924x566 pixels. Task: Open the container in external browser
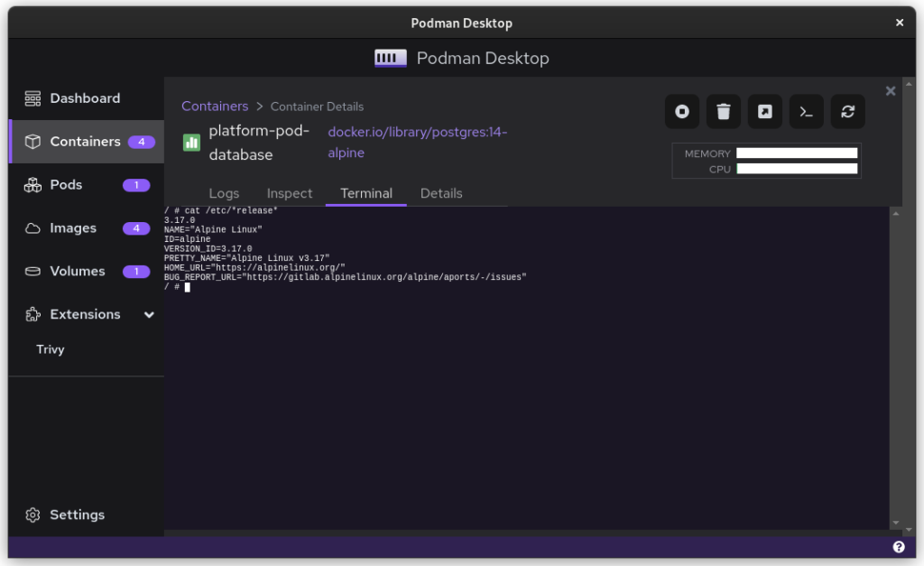(x=764, y=111)
